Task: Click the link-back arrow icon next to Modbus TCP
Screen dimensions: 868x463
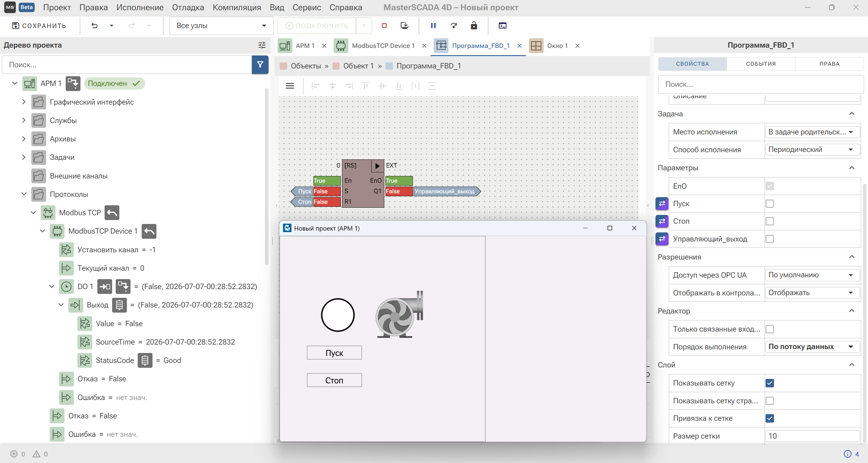Action: [112, 213]
